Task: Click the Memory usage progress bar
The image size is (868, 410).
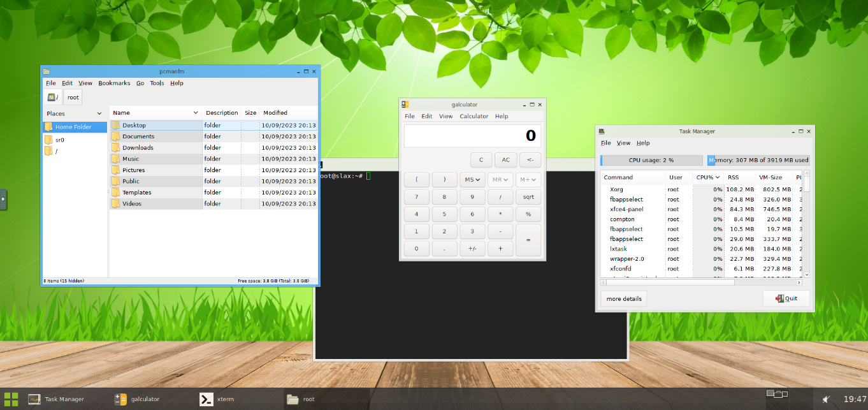Action: click(x=758, y=160)
